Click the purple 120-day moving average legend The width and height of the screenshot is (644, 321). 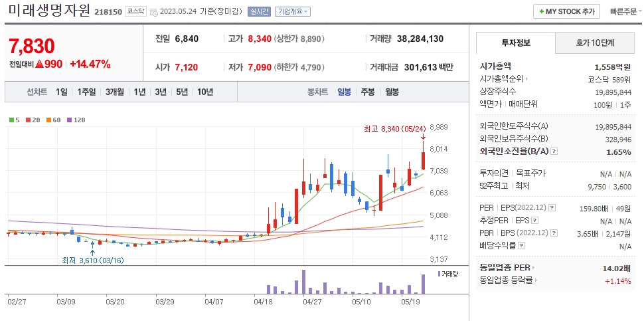pyautogui.click(x=76, y=120)
